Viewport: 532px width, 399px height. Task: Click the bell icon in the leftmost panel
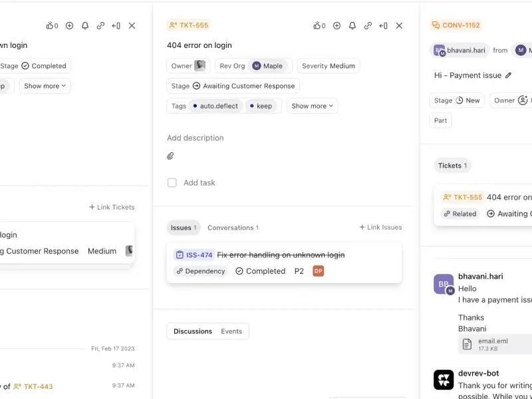coord(85,25)
